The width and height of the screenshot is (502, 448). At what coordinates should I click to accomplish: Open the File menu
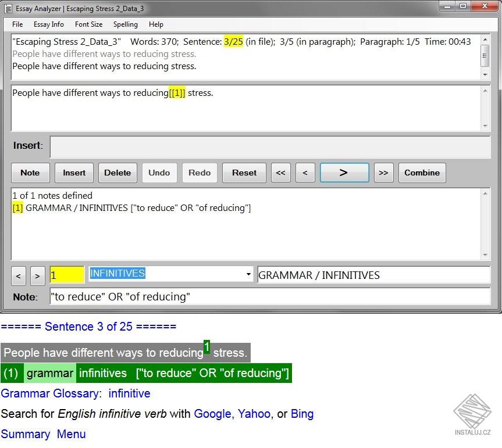(17, 24)
